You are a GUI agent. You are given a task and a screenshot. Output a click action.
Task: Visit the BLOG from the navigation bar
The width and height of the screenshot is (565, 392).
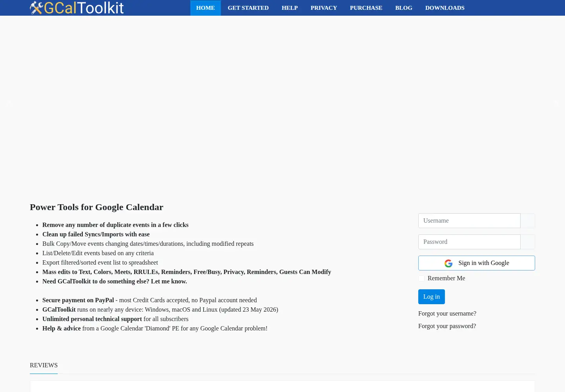(404, 8)
